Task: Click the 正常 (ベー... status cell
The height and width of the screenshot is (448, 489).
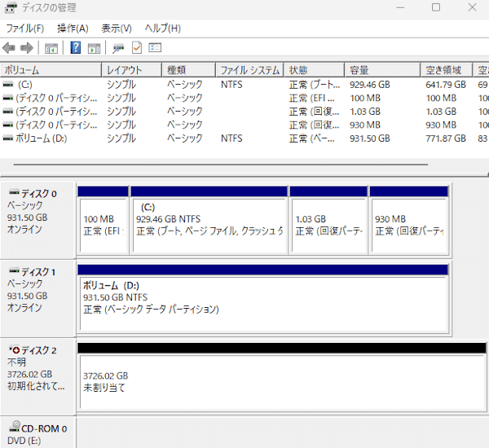Action: pyautogui.click(x=311, y=138)
